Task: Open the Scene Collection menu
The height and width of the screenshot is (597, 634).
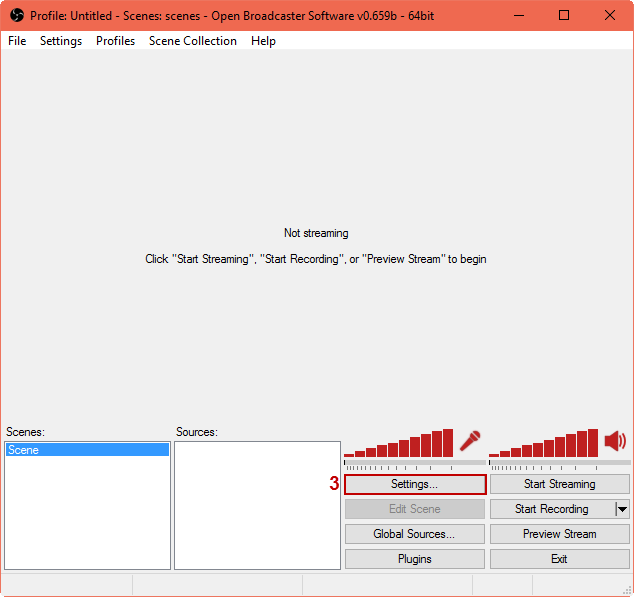Action: pos(193,41)
